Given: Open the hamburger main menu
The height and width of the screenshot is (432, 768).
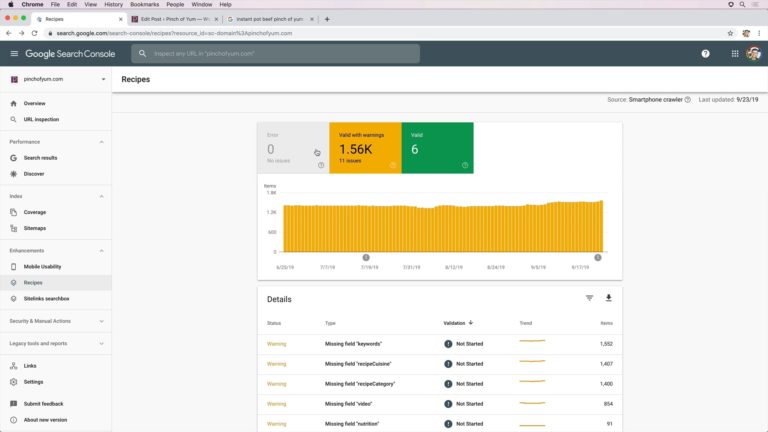Looking at the screenshot, I should pos(14,54).
